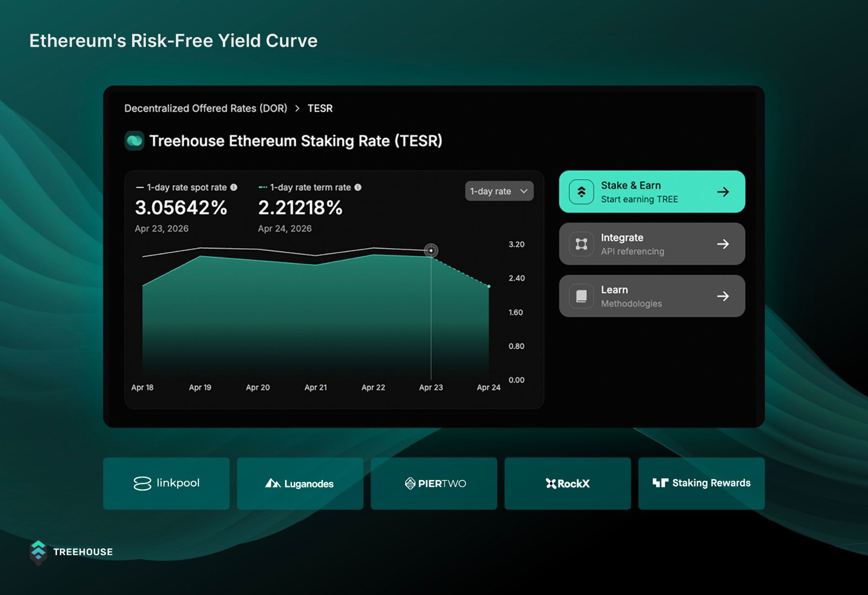Click the spot rate info icon

click(234, 187)
